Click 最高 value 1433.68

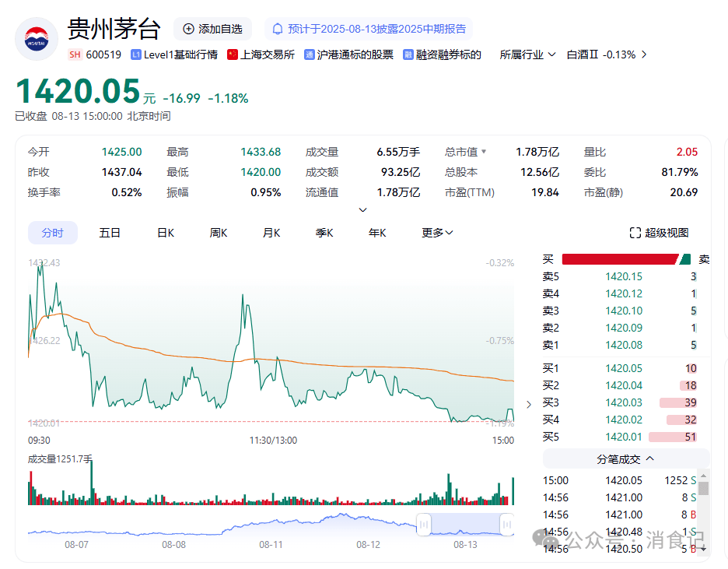[x=261, y=152]
